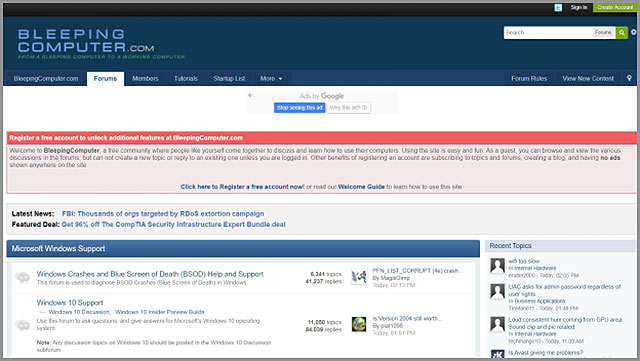Screen dimensions: 640x361
Task: Open Windows Crashes and BSOD Help forum
Action: click(150, 274)
